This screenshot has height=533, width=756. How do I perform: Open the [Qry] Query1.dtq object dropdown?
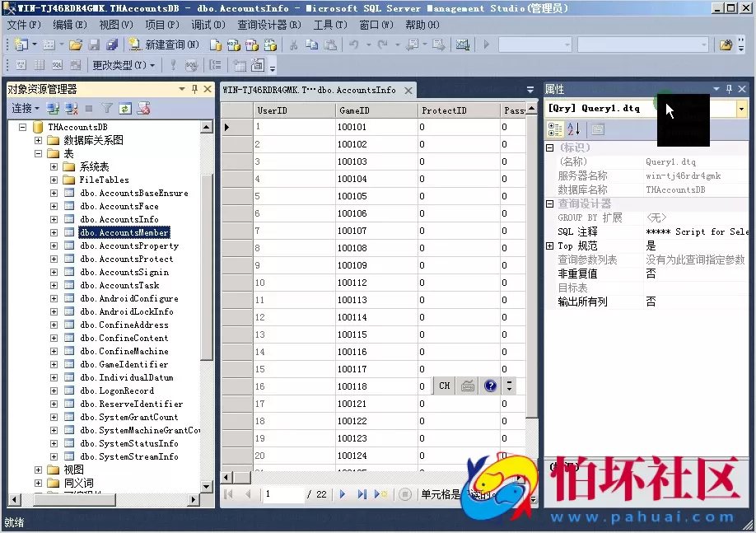point(741,108)
